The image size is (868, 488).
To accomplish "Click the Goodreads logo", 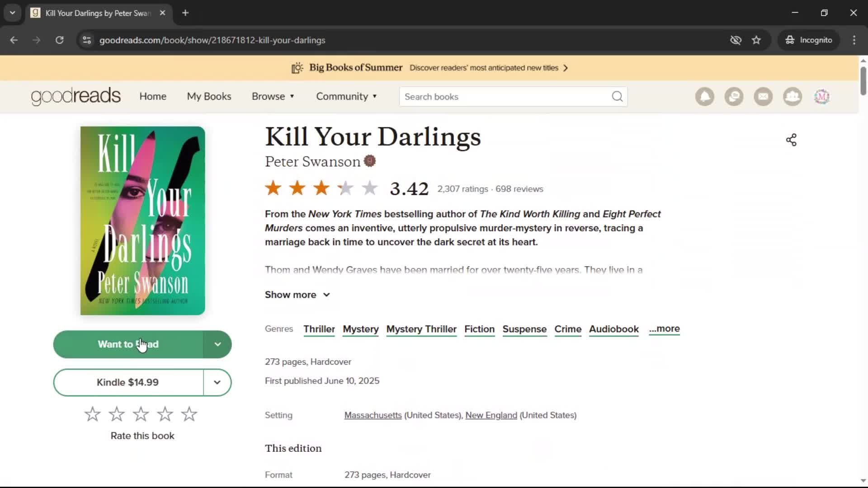I will tap(76, 96).
